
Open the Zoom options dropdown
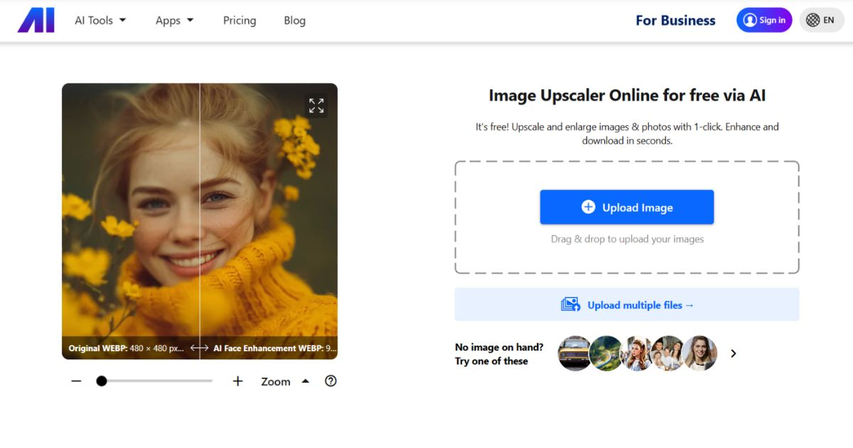[x=285, y=382]
